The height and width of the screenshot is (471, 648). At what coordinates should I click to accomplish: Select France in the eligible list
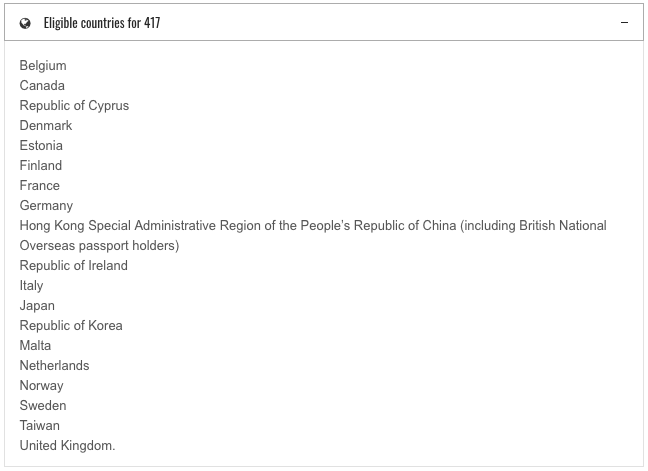point(40,186)
